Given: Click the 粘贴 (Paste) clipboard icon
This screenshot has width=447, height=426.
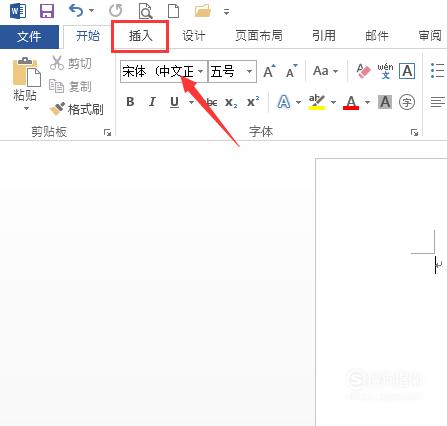Looking at the screenshot, I should point(26,72).
